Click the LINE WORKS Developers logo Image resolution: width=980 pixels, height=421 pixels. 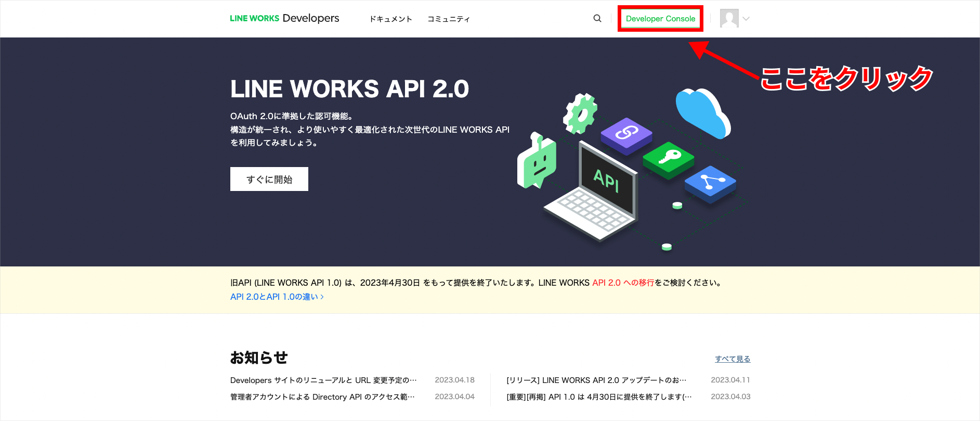click(284, 19)
